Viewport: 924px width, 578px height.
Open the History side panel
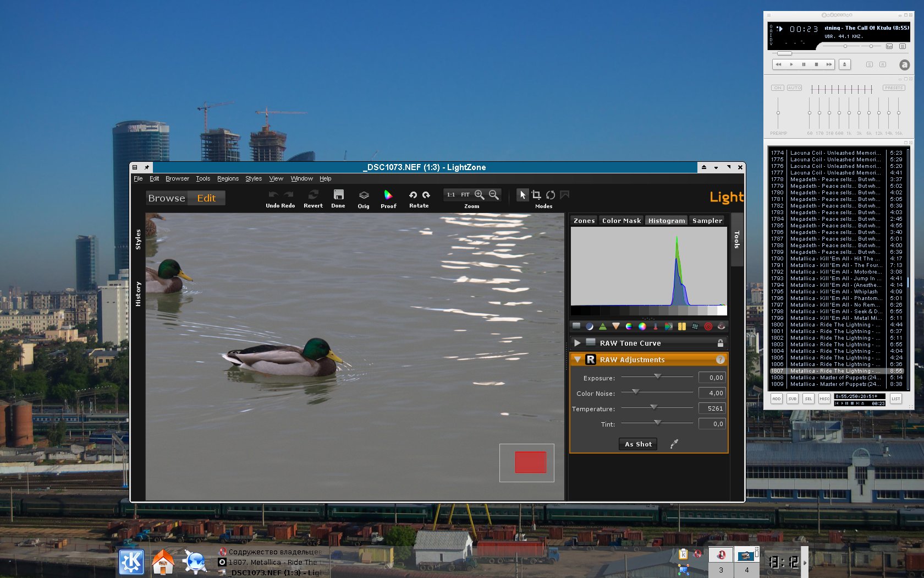(138, 294)
